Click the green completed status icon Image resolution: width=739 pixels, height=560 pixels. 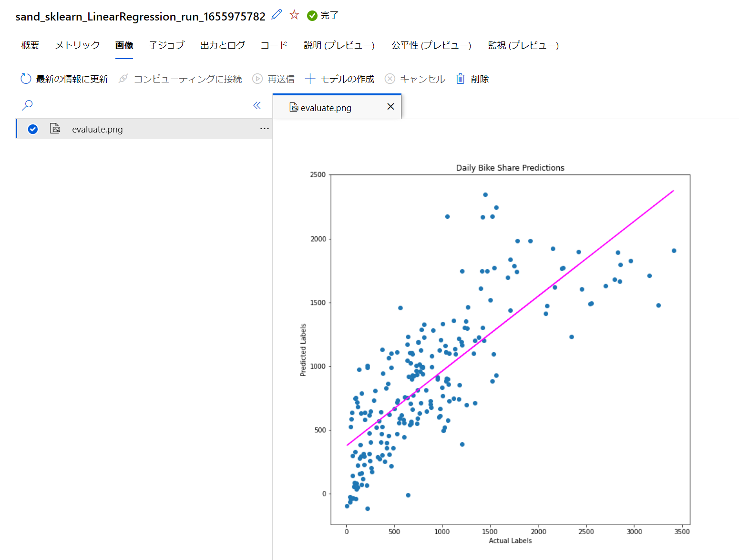312,16
